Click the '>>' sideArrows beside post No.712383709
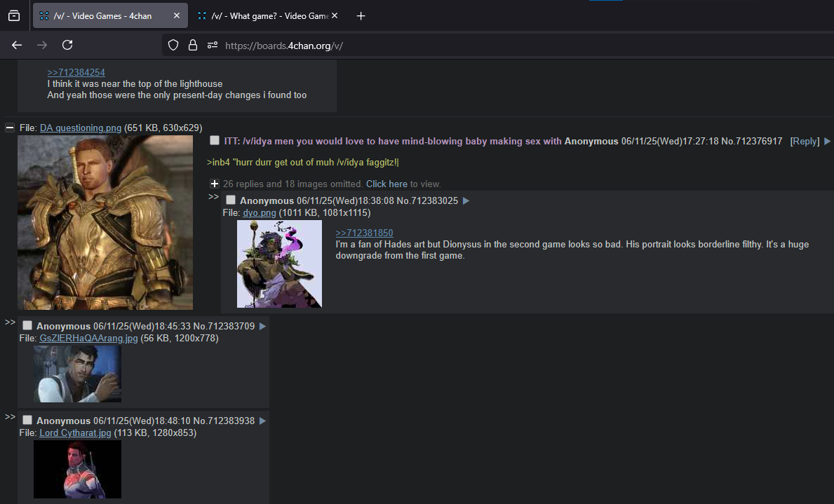This screenshot has height=504, width=834. 10,322
